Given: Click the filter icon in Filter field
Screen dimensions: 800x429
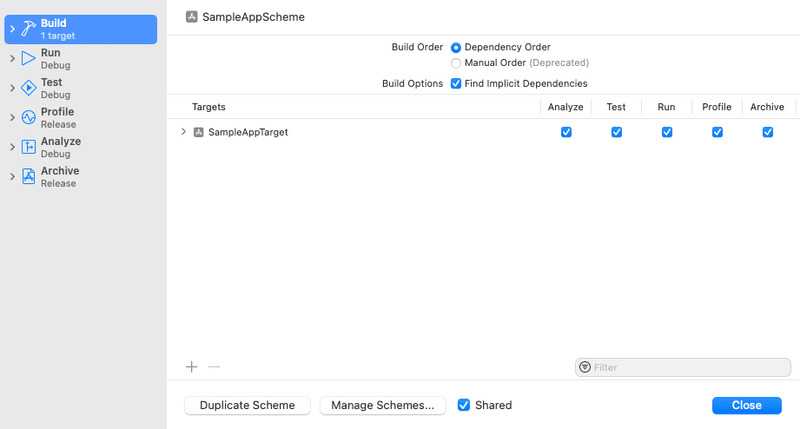Looking at the screenshot, I should tap(585, 367).
